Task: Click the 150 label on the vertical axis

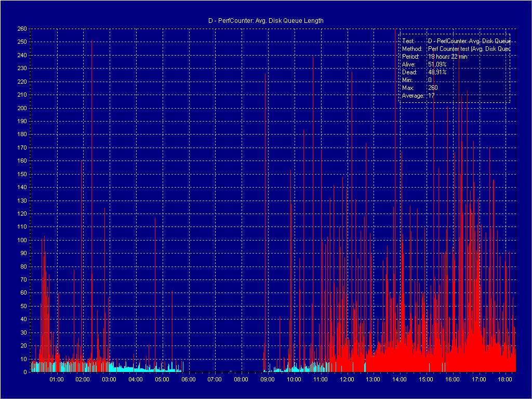Action: 22,174
